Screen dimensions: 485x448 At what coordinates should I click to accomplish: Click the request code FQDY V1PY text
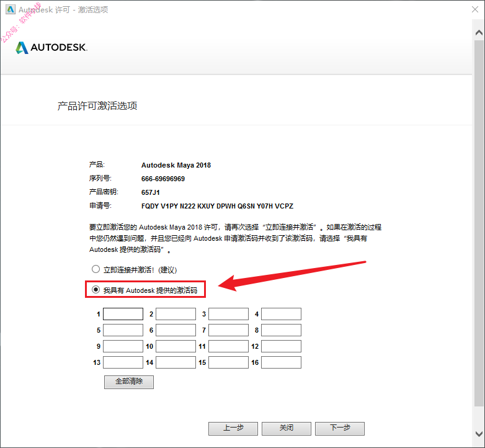pyautogui.click(x=217, y=206)
